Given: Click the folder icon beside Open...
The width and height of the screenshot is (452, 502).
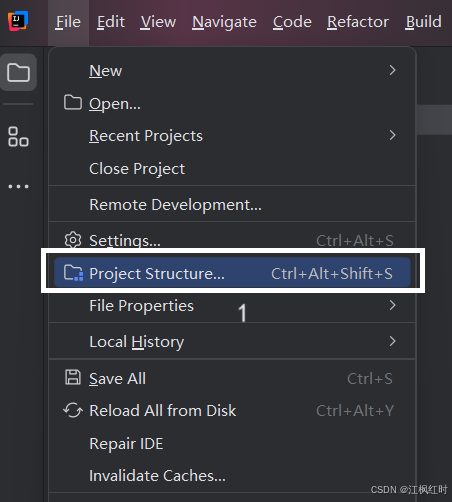Looking at the screenshot, I should point(73,102).
